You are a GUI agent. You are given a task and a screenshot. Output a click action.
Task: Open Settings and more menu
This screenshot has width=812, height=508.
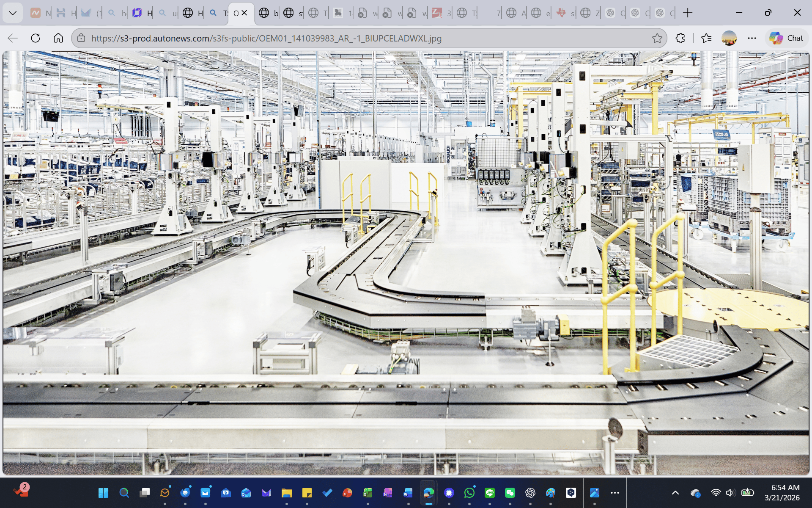tap(752, 38)
